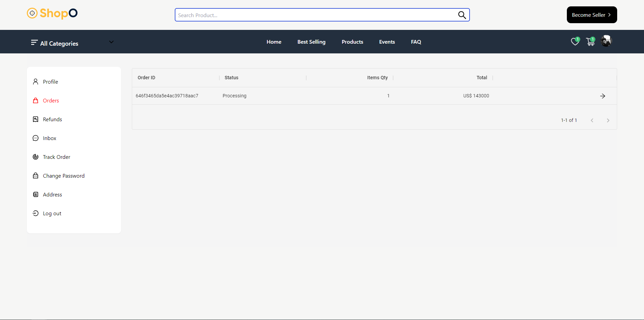The width and height of the screenshot is (644, 320).
Task: Click the search magnifier icon
Action: coord(462,15)
